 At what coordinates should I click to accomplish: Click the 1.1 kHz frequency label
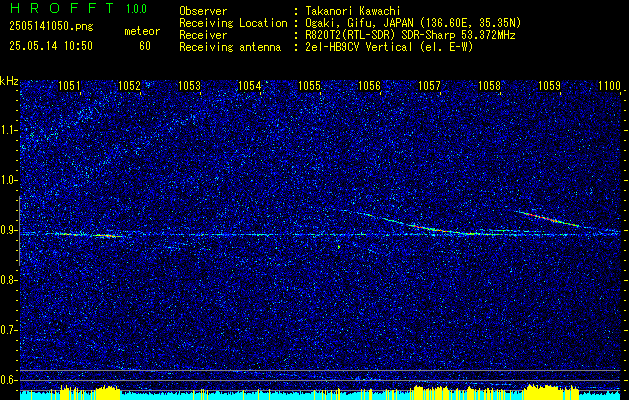[x=9, y=130]
